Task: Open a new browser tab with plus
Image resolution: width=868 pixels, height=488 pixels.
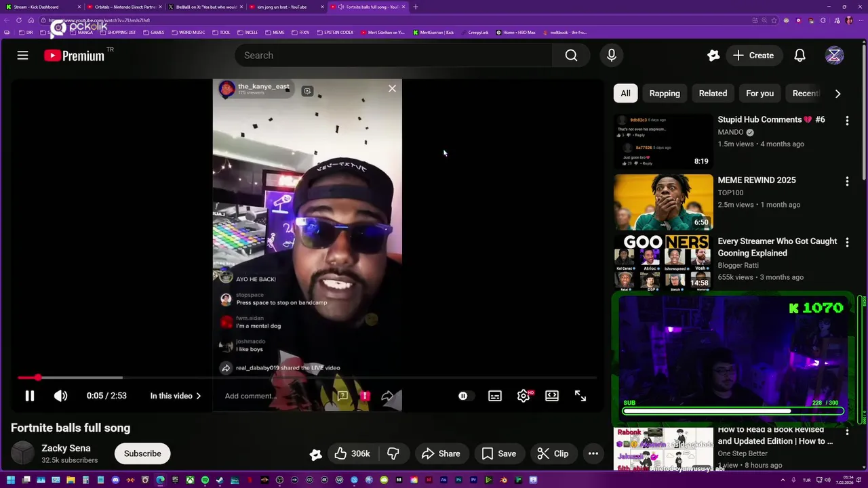Action: [416, 7]
